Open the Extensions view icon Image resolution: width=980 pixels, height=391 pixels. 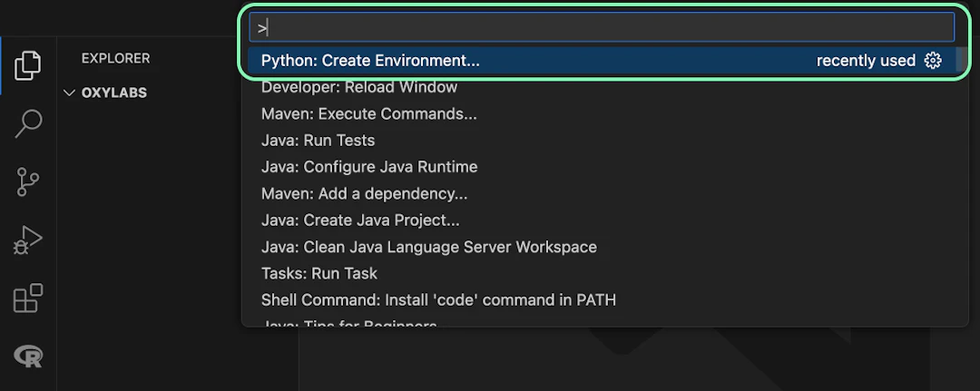coord(27,298)
